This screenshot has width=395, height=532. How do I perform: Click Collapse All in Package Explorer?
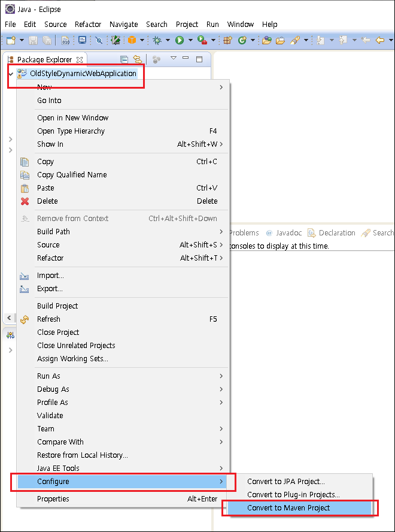point(124,60)
